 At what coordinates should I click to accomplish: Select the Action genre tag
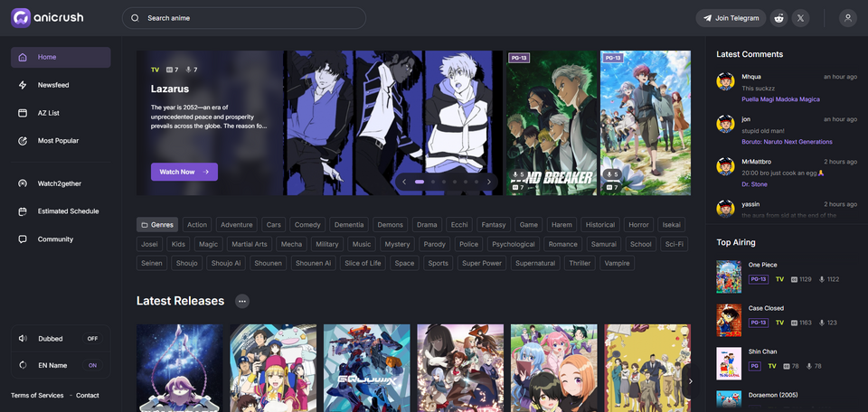197,225
